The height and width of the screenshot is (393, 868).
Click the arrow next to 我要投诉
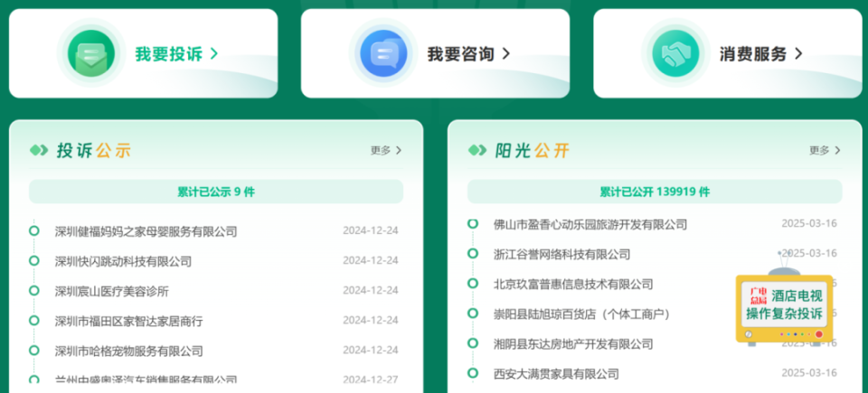tap(213, 53)
